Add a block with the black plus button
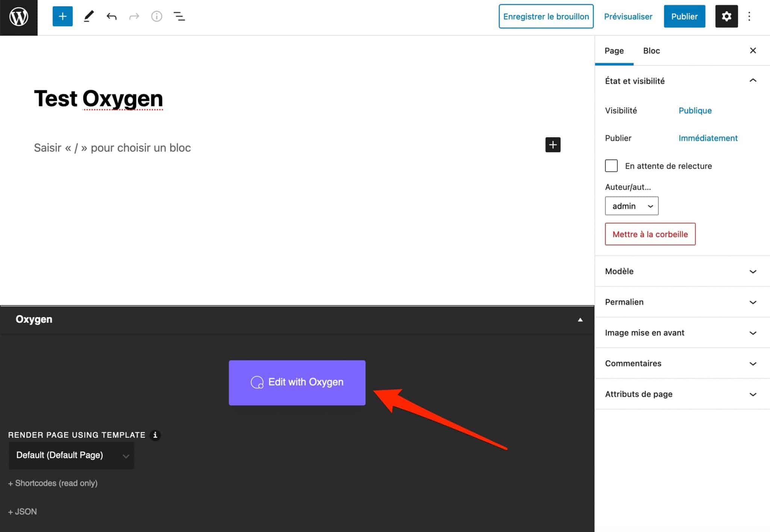 [553, 145]
